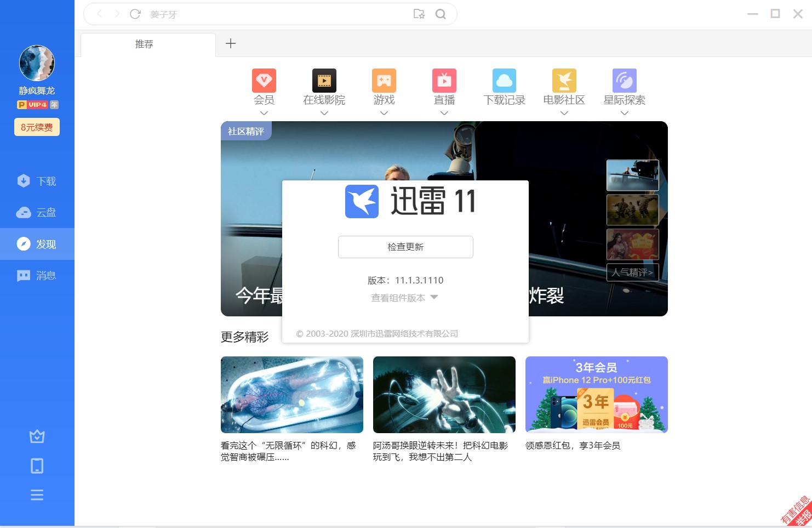Expand 查看组件版本 component versions list
This screenshot has height=528, width=812.
[404, 297]
